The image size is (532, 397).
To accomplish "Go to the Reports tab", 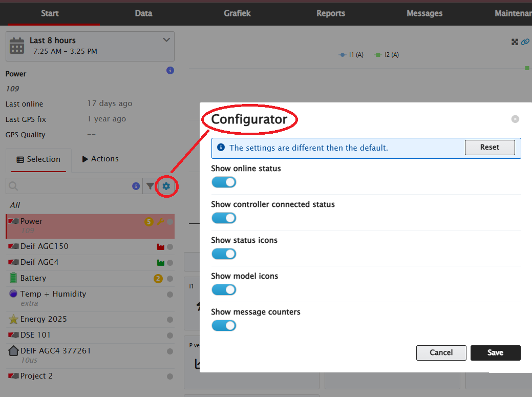I will [x=331, y=13].
